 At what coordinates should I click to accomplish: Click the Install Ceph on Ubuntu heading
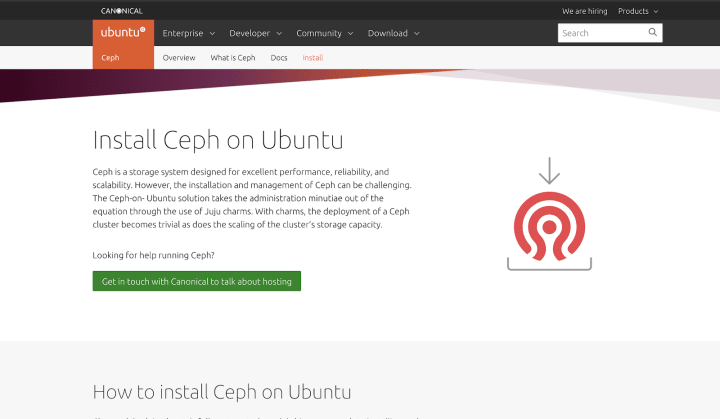coord(218,140)
